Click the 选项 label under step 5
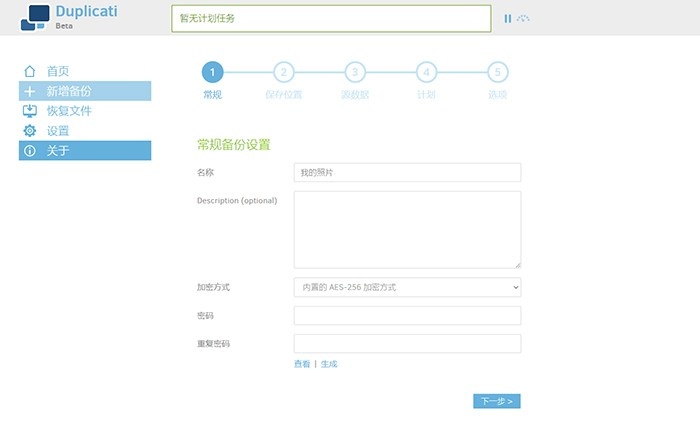 497,95
